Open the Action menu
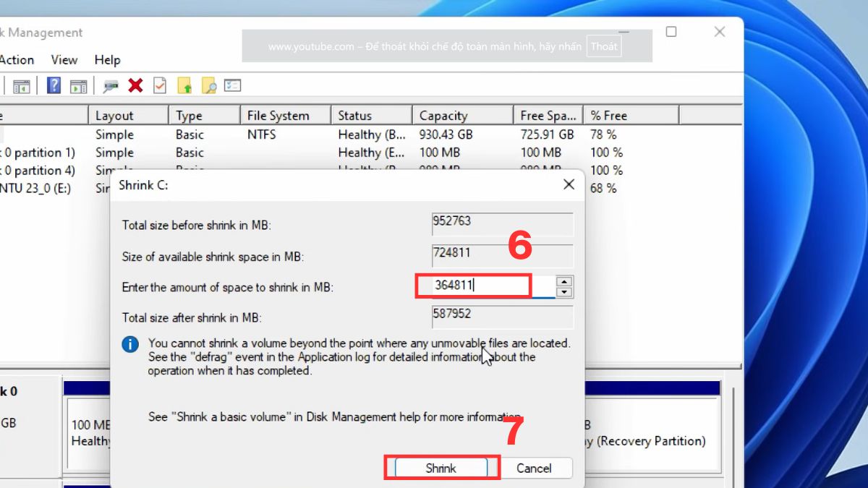 tap(16, 60)
